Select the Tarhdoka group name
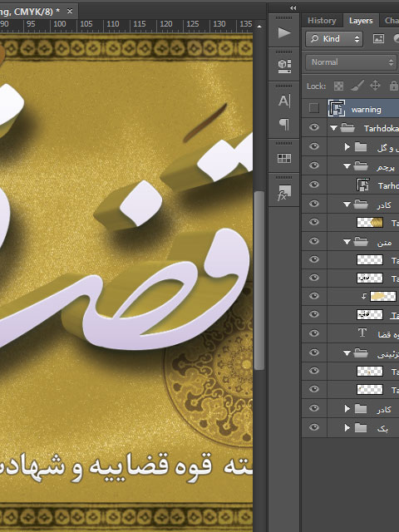Viewport: 399px width, 532px height. [x=382, y=128]
